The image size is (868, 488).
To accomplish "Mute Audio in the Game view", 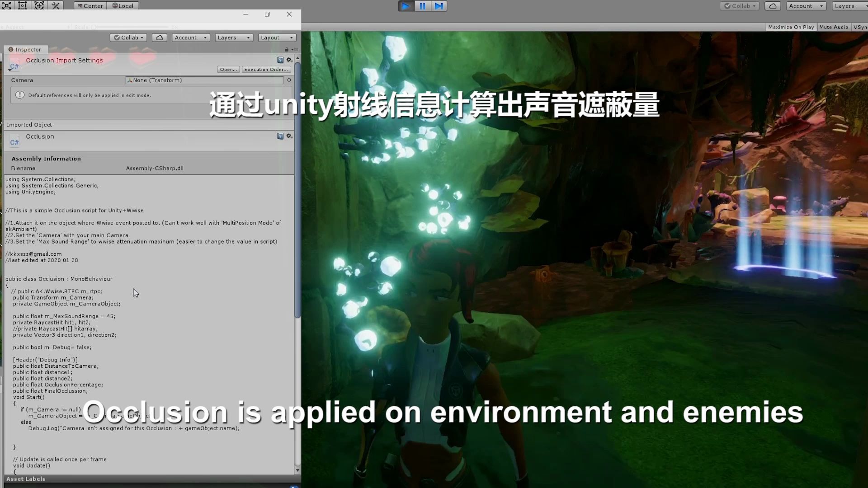I will [834, 27].
